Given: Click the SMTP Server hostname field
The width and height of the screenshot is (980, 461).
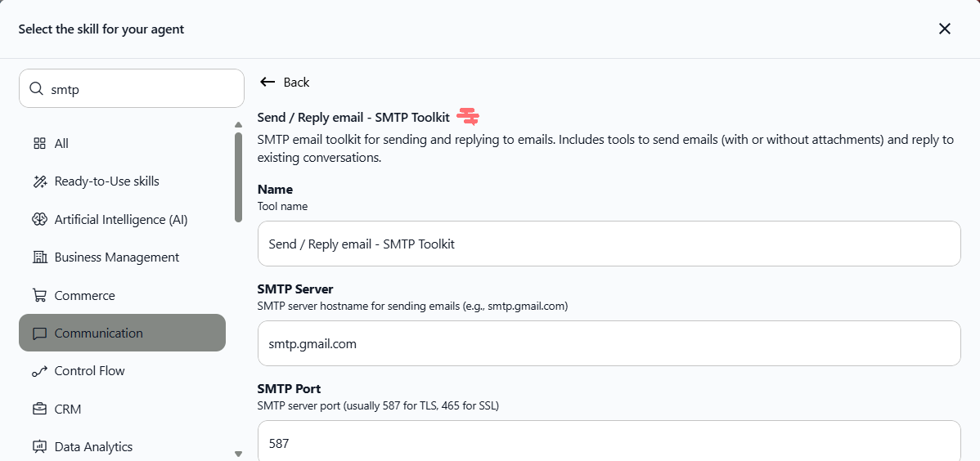Looking at the screenshot, I should point(609,343).
